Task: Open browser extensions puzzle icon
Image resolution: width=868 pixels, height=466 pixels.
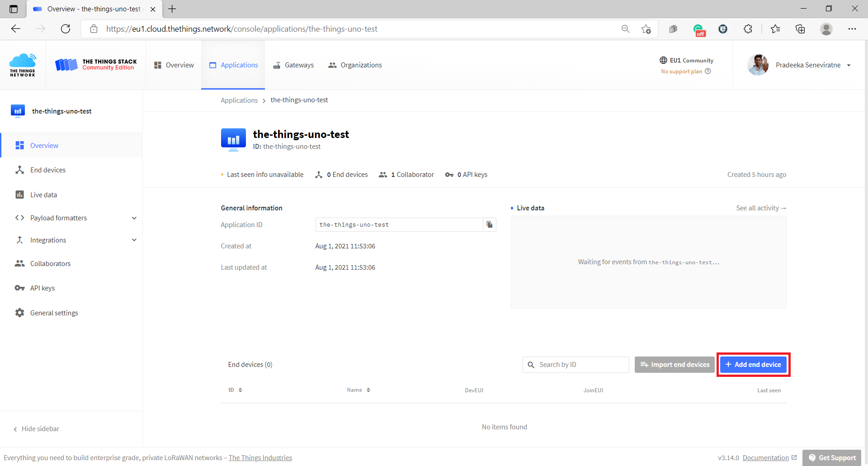Action: click(x=748, y=29)
